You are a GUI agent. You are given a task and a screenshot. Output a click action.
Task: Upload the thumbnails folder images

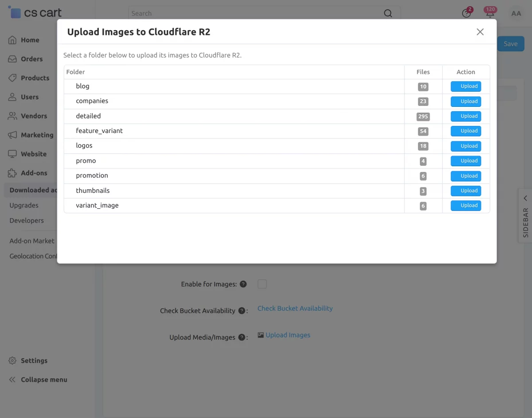(466, 191)
